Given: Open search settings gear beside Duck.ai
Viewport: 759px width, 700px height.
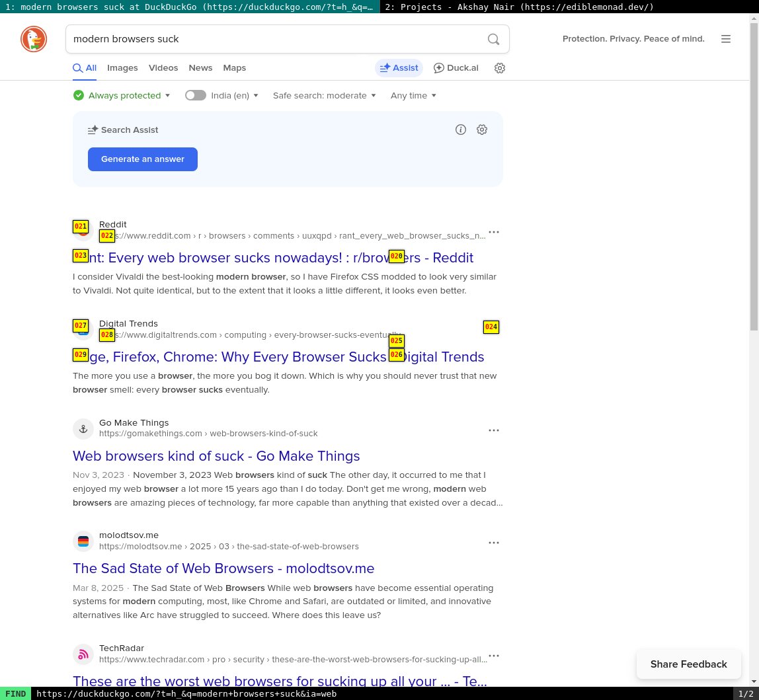Looking at the screenshot, I should pyautogui.click(x=500, y=68).
